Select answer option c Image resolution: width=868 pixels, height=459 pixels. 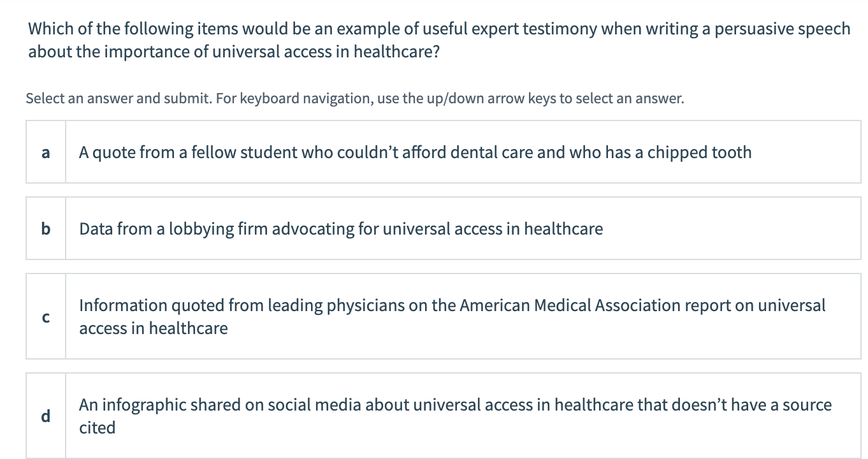(446, 316)
